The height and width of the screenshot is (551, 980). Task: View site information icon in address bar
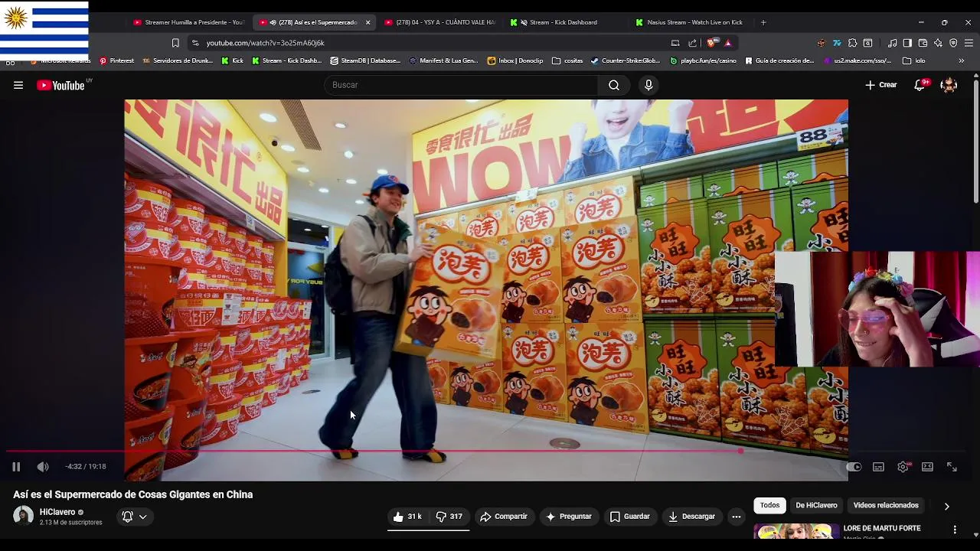[x=195, y=43]
